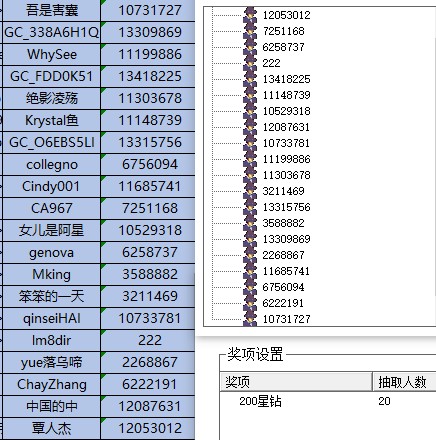The width and height of the screenshot is (436, 440).
Task: Click spreadsheet cell WhySee
Action: pyautogui.click(x=51, y=54)
